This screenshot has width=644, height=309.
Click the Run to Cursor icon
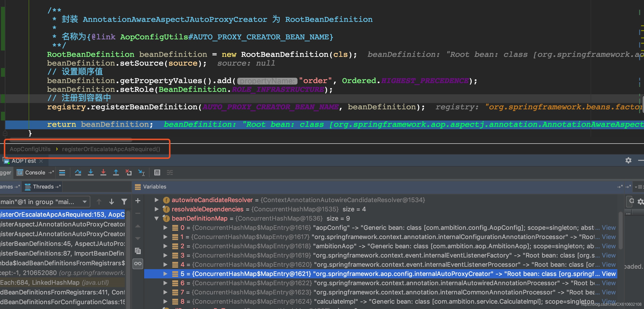tap(141, 173)
